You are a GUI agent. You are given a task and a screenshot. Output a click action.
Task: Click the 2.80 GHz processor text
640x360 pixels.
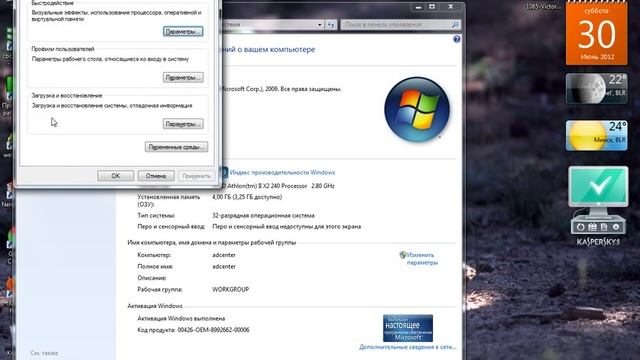(322, 186)
